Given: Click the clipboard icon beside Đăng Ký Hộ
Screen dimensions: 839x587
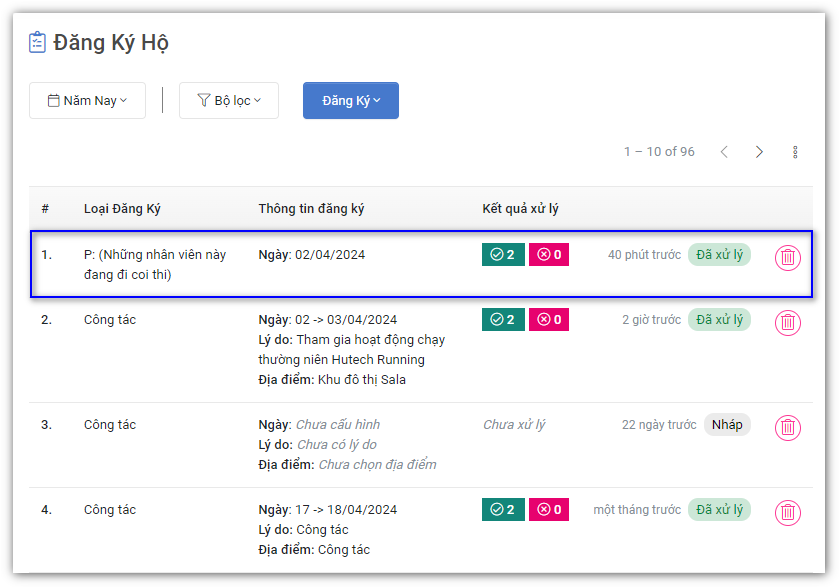Looking at the screenshot, I should (38, 42).
